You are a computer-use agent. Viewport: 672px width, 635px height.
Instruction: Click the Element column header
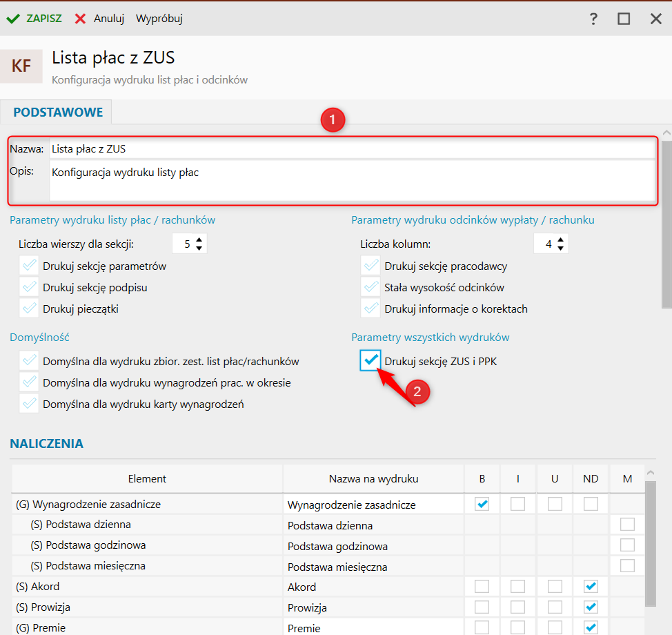[x=147, y=478]
